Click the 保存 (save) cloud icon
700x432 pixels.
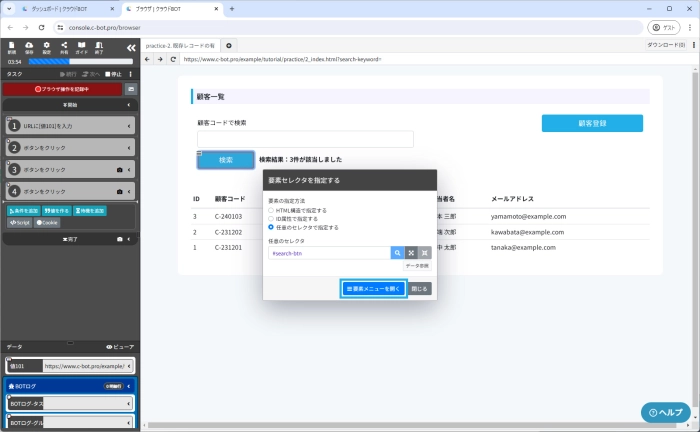(x=29, y=46)
